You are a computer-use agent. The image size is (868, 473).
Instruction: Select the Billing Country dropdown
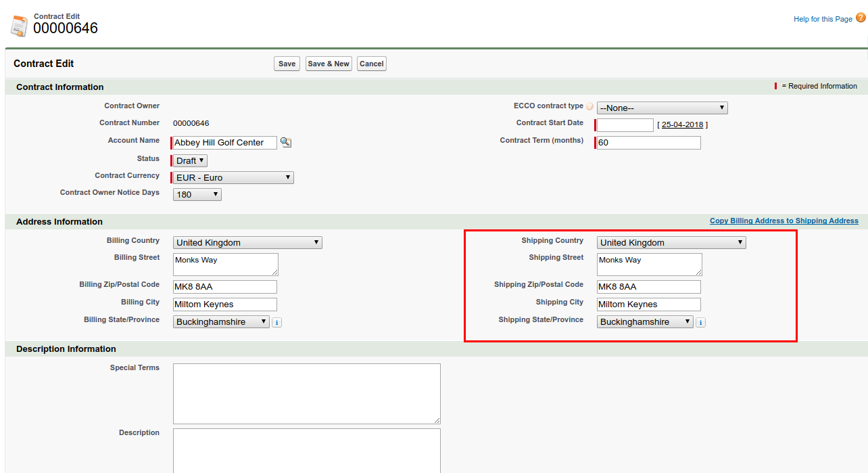click(247, 243)
